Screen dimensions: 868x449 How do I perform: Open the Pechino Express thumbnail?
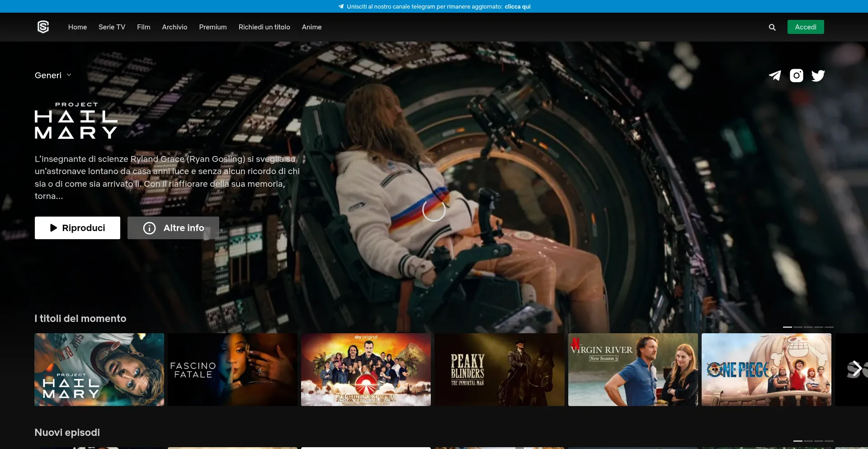[366, 369]
